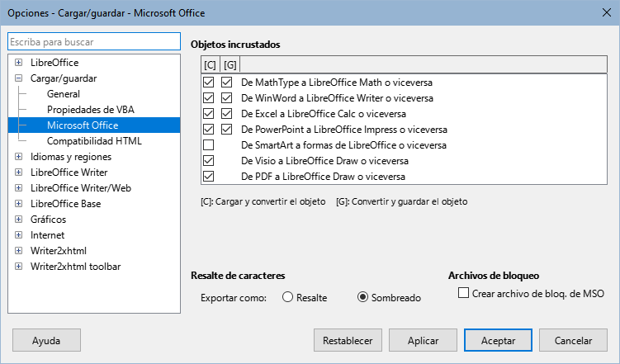
Task: Expand the Idiomas y regiones node
Action: tap(19, 157)
